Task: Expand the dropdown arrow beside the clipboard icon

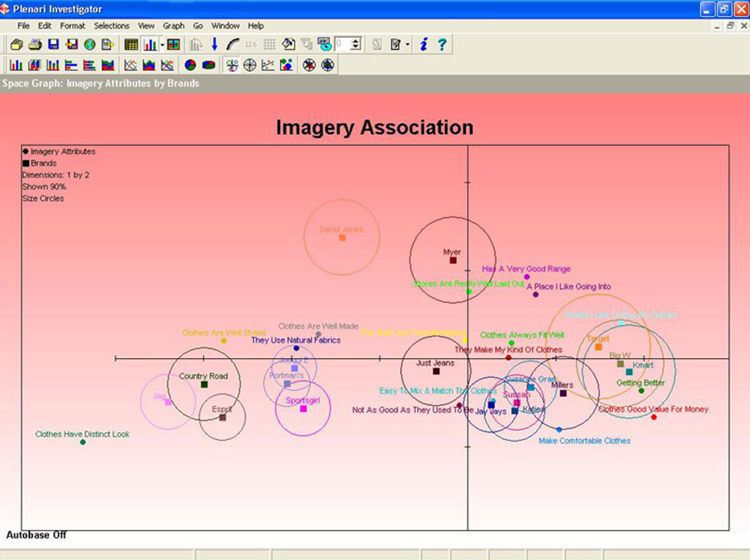Action: pyautogui.click(x=407, y=44)
